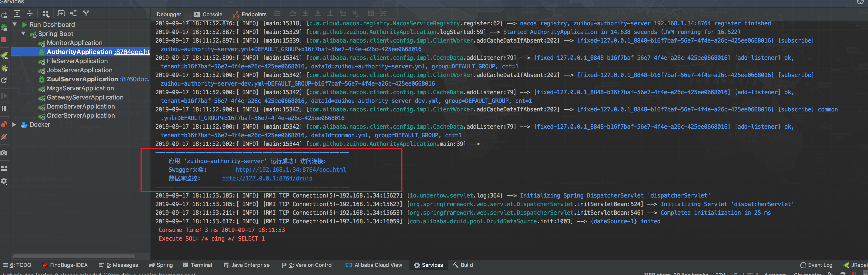
Task: Open the Spring tool window
Action: pos(161,265)
